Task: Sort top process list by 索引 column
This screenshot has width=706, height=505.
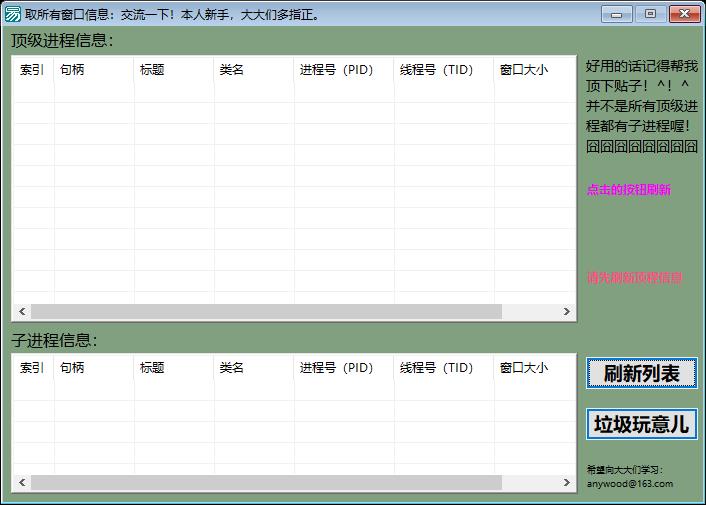Action: pyautogui.click(x=32, y=70)
